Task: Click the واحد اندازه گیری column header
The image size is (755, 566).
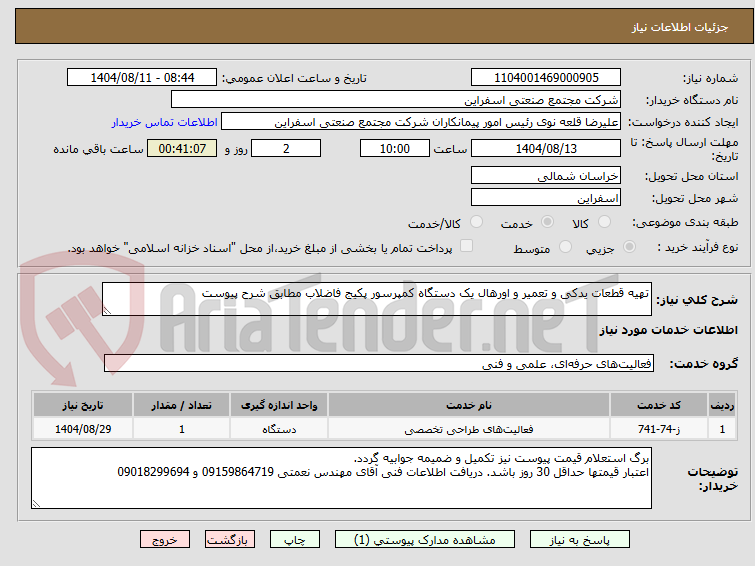Action: point(279,405)
